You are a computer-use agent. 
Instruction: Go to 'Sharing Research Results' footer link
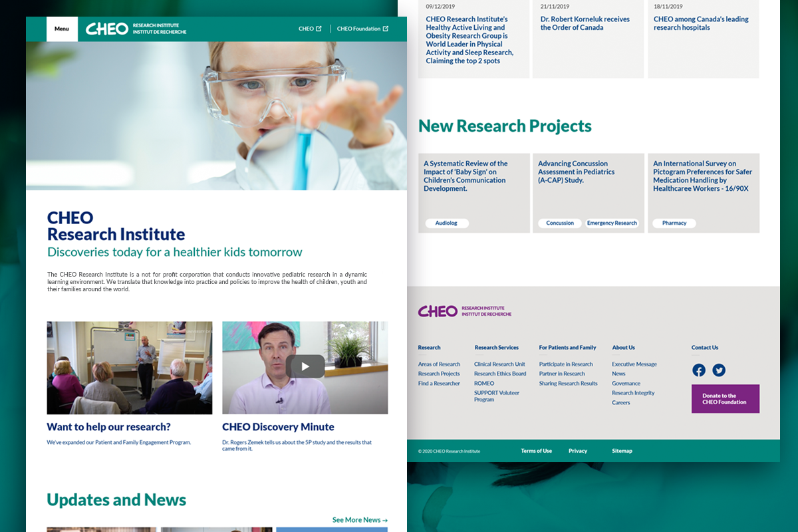click(568, 384)
